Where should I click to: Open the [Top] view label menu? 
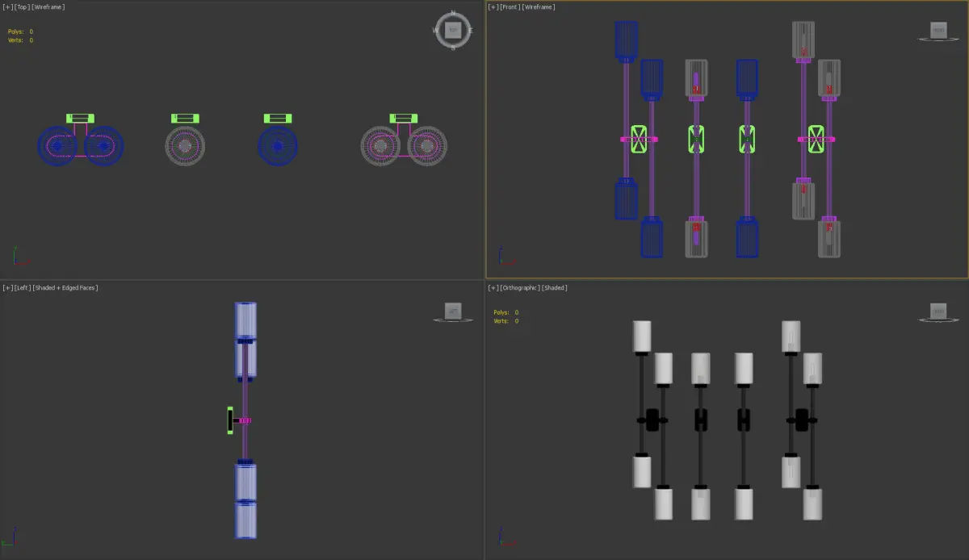tap(22, 7)
